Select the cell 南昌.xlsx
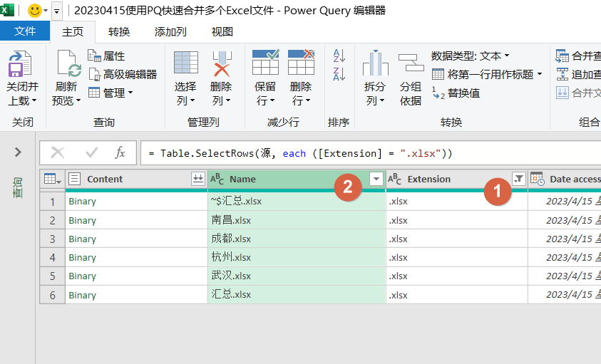The height and width of the screenshot is (364, 601). pos(297,220)
